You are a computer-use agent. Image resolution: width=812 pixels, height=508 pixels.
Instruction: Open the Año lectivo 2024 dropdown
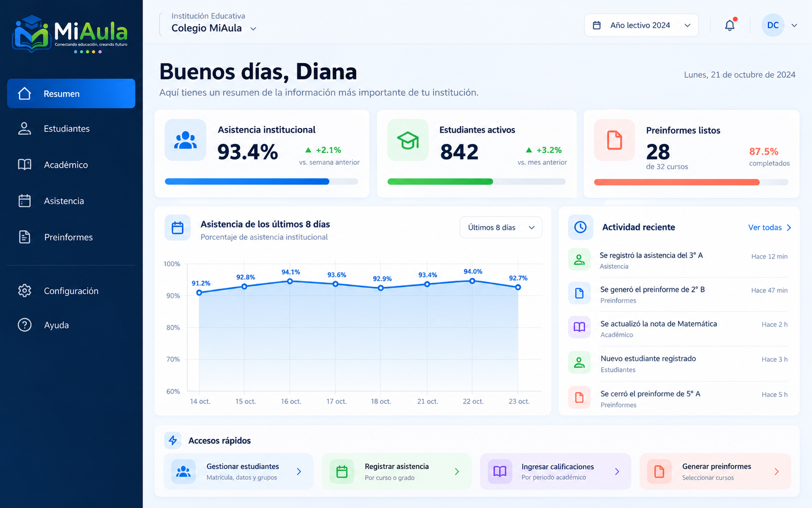coord(642,25)
